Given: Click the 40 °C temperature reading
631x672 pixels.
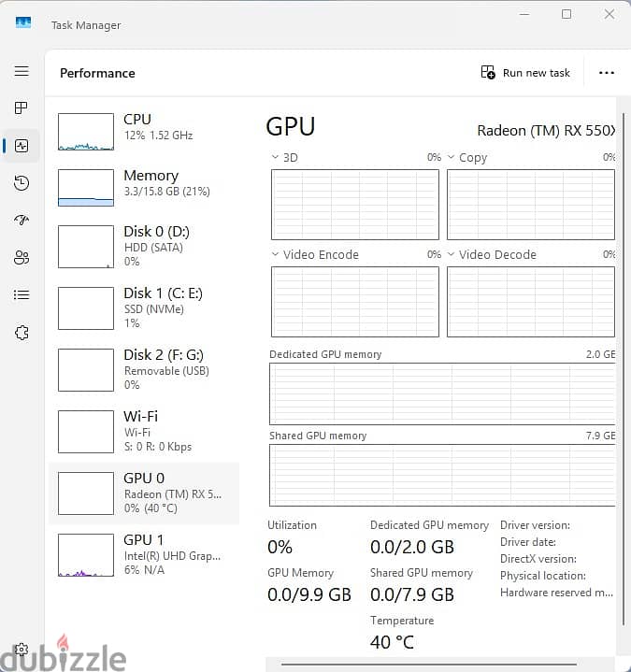Looking at the screenshot, I should [x=393, y=642].
